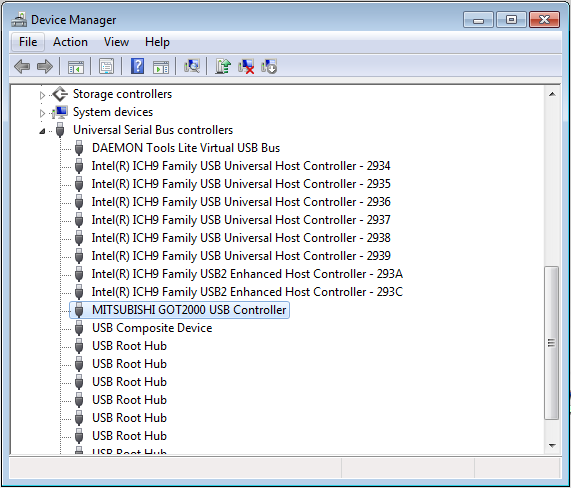The width and height of the screenshot is (571, 488).
Task: Click the USB icon beside Controller - 293A
Action: (79, 274)
